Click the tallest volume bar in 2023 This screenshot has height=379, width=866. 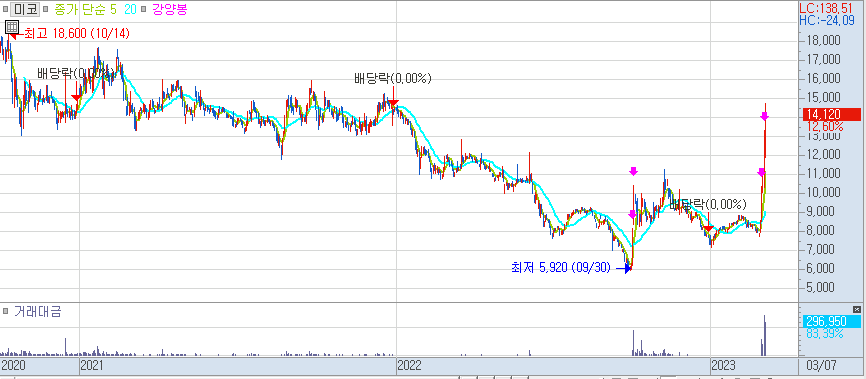[765, 335]
